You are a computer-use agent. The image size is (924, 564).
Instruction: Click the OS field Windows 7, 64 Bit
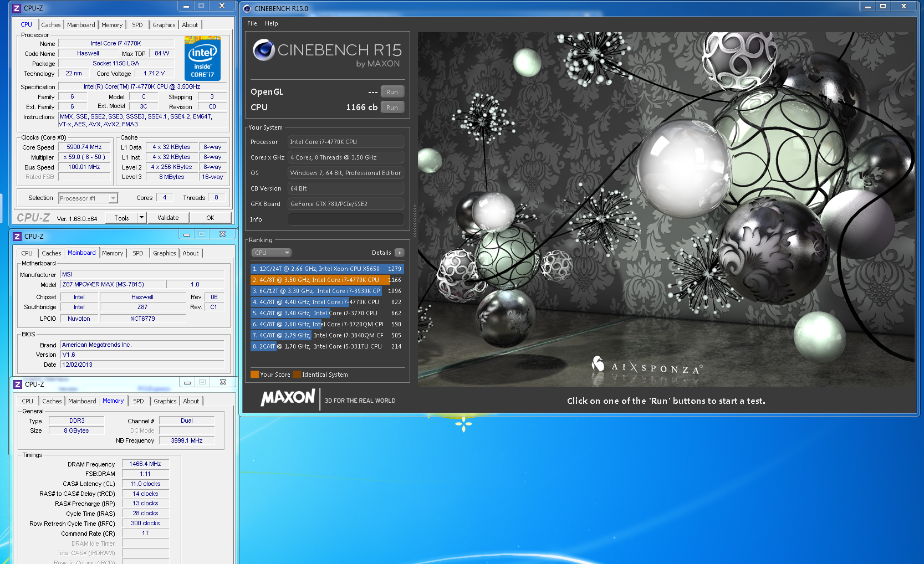click(x=346, y=173)
